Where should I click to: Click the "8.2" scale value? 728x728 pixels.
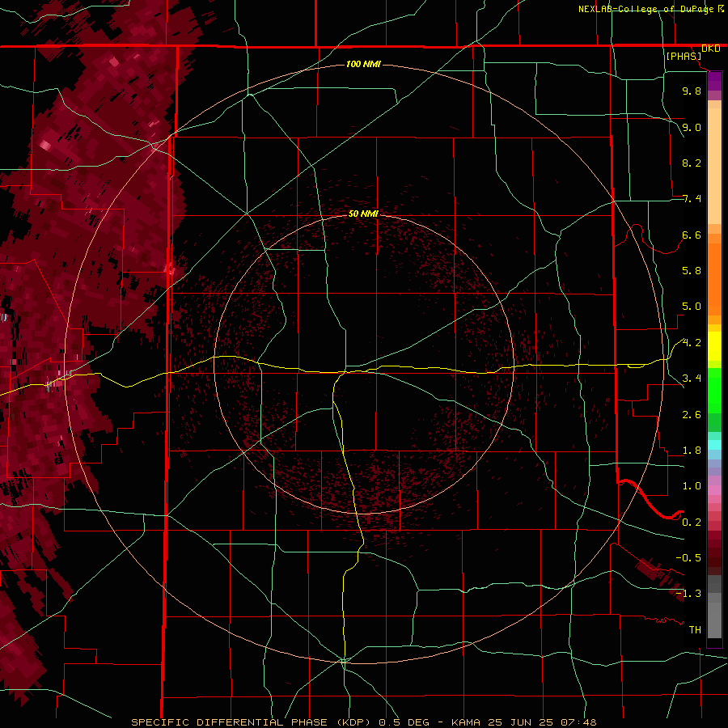tap(692, 163)
